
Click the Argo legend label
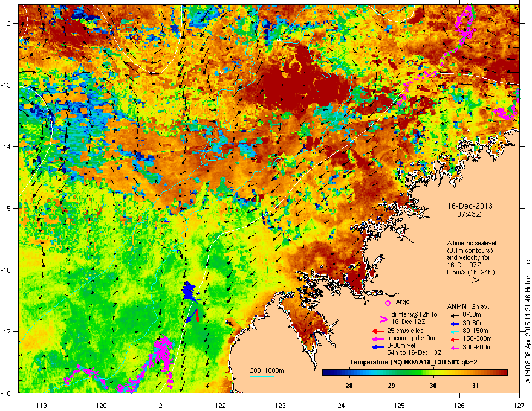(x=403, y=302)
